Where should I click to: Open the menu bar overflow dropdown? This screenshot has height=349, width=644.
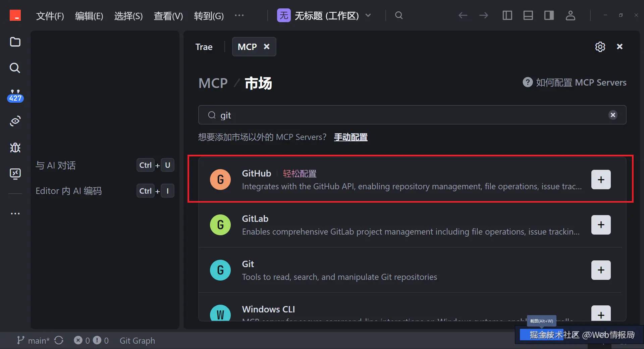239,15
